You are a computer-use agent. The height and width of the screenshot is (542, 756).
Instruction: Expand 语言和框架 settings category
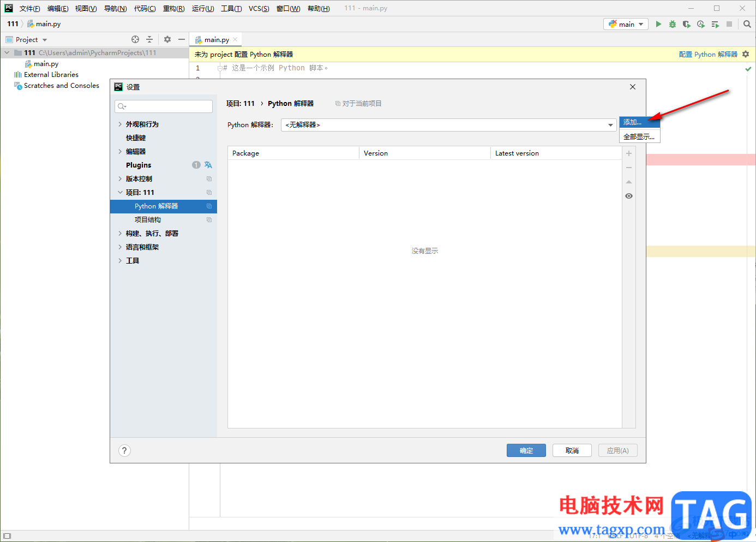tap(120, 247)
